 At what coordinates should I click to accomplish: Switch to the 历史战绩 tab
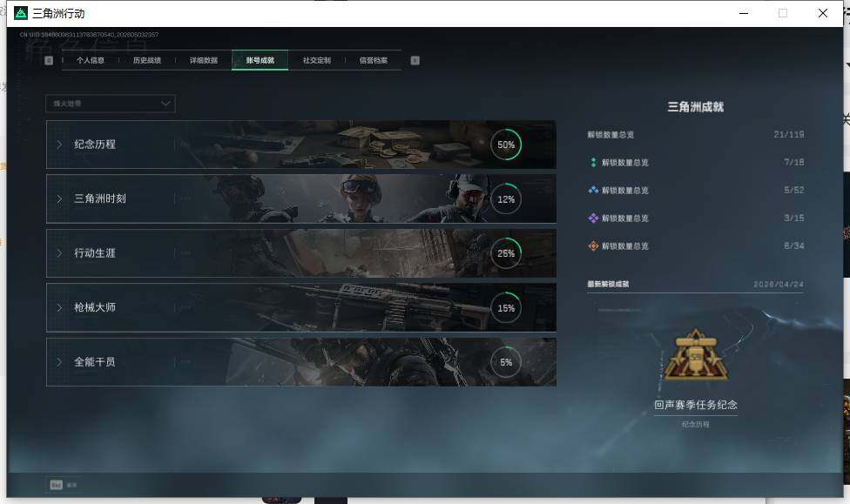coord(147,60)
